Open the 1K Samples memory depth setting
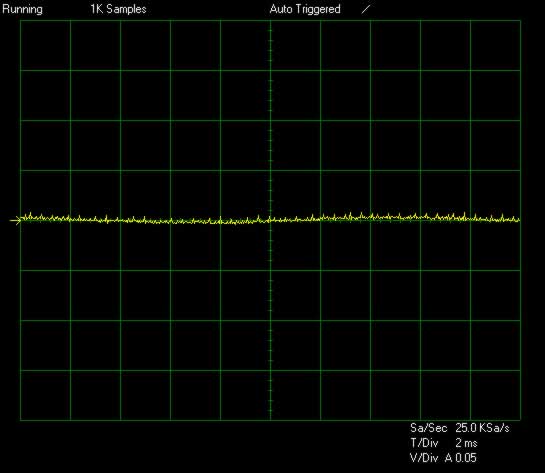545x473 pixels. 118,9
